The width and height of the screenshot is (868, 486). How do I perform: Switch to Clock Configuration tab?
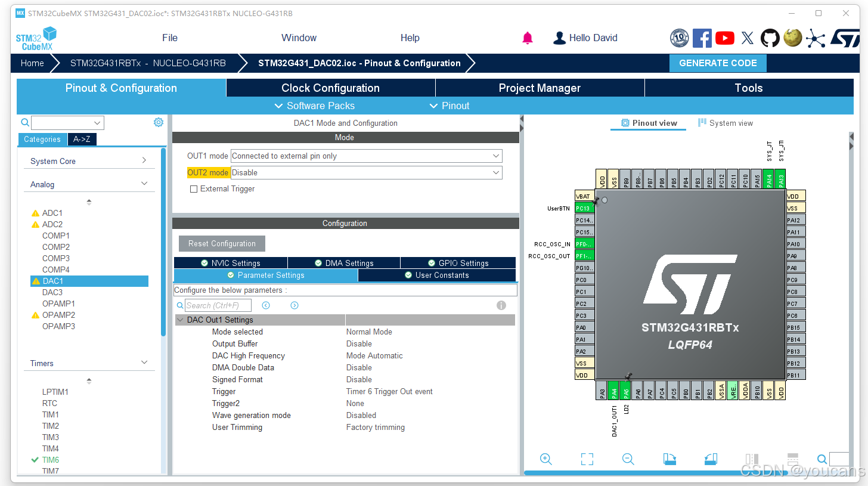(x=330, y=88)
